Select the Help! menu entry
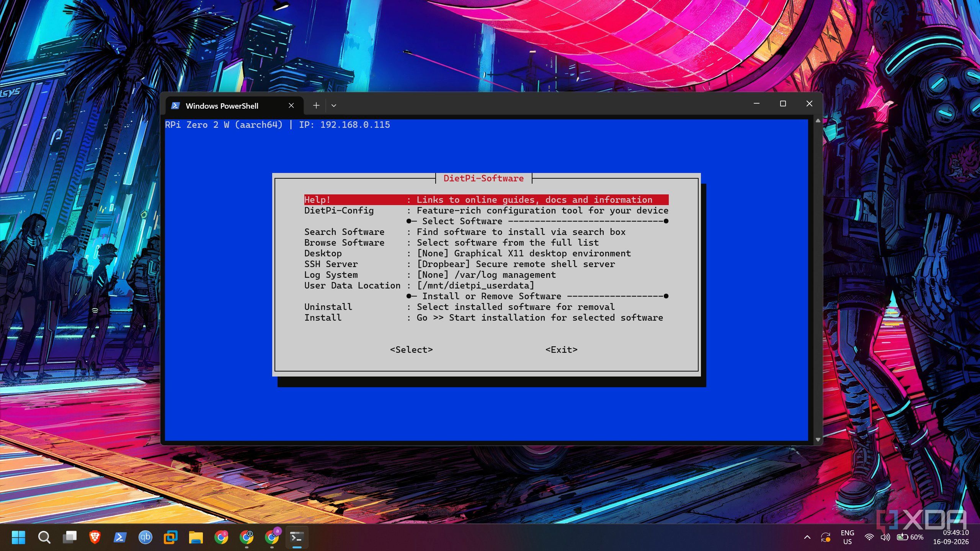The width and height of the screenshot is (980, 551). 486,200
